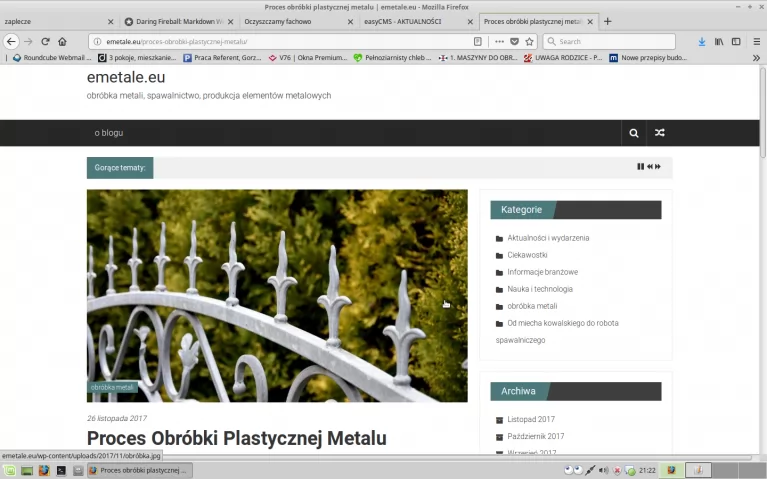Toggle reader view in the address bar
Screen dimensions: 767x479
pos(478,42)
